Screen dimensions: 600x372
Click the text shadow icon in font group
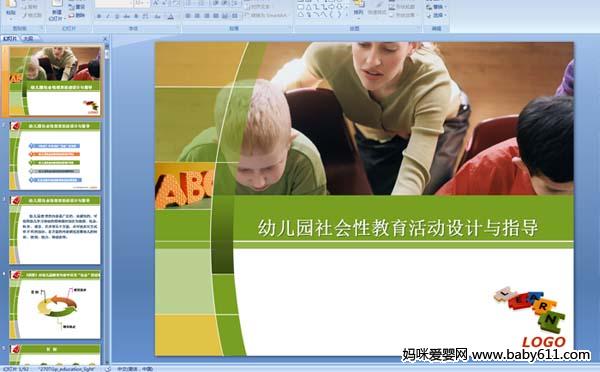click(x=136, y=16)
